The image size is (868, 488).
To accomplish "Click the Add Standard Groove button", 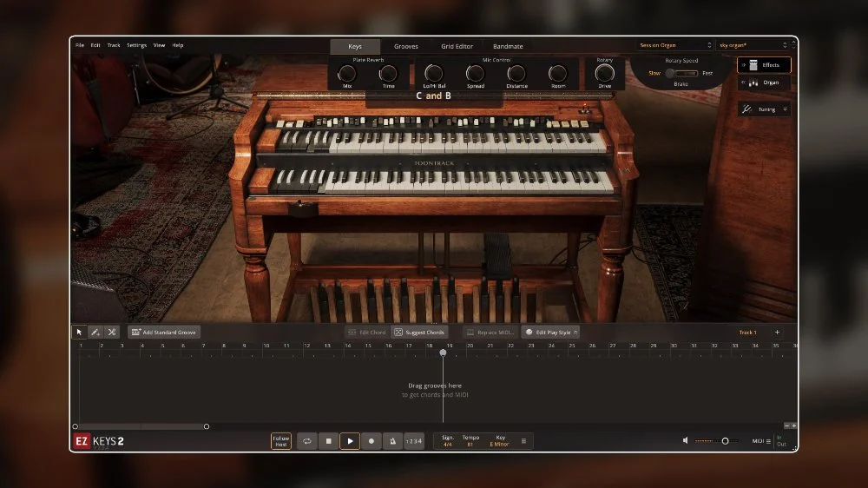I will pyautogui.click(x=164, y=332).
